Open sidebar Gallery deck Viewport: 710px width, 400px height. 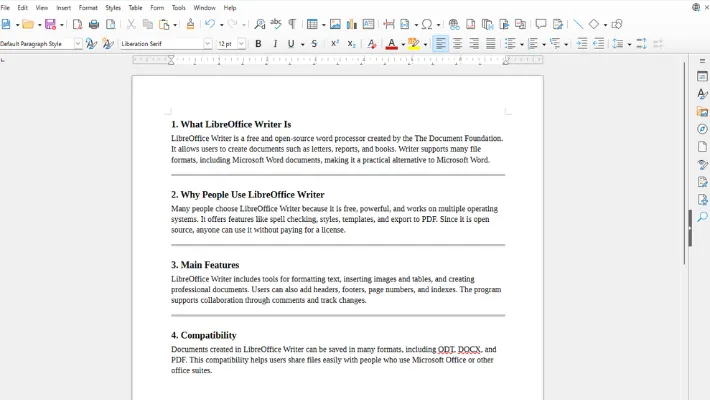click(702, 111)
